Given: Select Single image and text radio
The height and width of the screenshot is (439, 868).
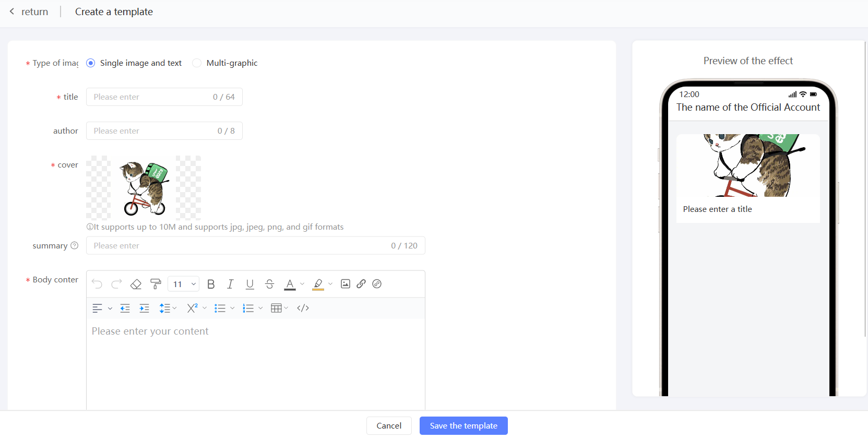Looking at the screenshot, I should (x=90, y=63).
